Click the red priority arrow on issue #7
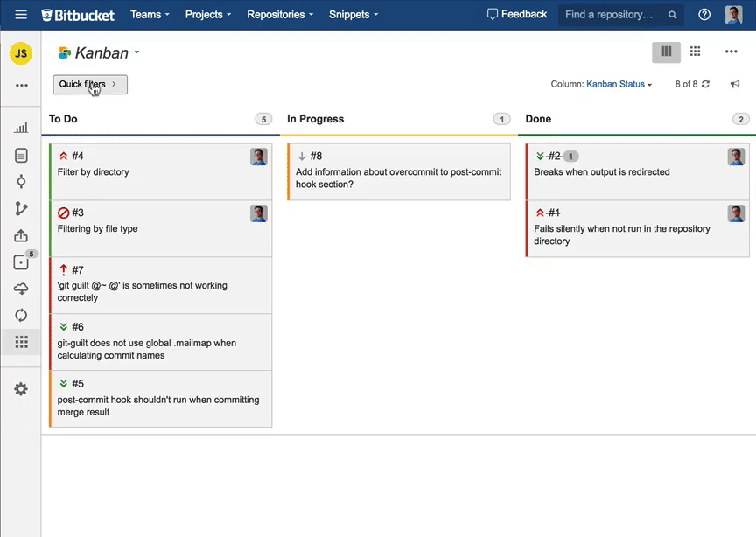This screenshot has width=756, height=537. coord(63,269)
